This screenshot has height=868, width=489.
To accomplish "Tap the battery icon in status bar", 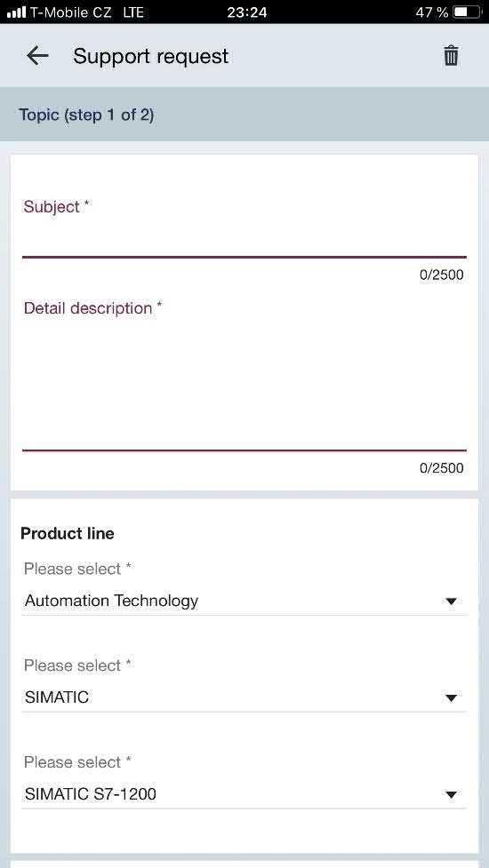I will [x=467, y=12].
